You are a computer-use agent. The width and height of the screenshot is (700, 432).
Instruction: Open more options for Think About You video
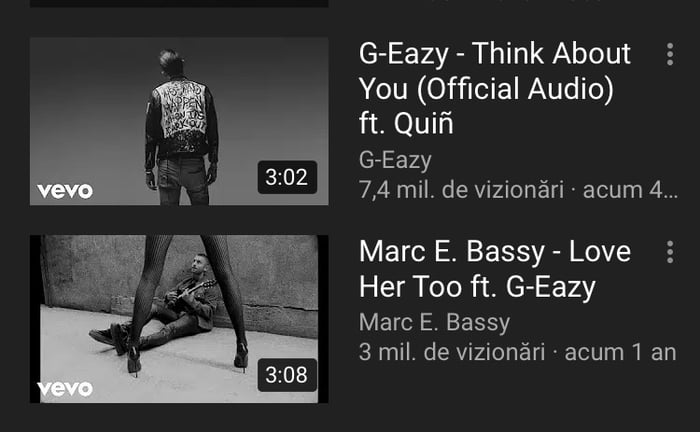click(670, 54)
